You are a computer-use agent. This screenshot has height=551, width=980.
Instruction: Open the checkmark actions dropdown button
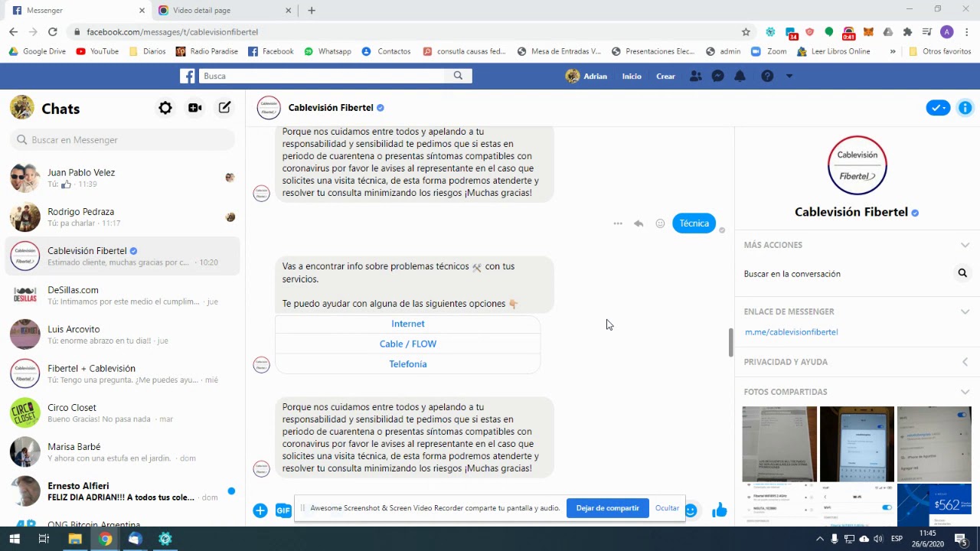[938, 108]
